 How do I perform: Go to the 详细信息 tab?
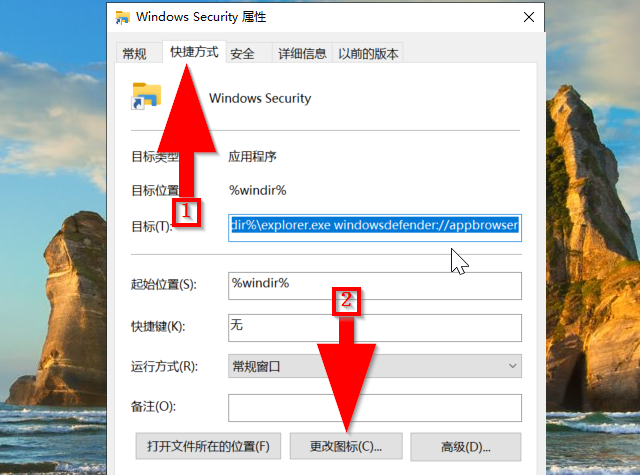[302, 53]
